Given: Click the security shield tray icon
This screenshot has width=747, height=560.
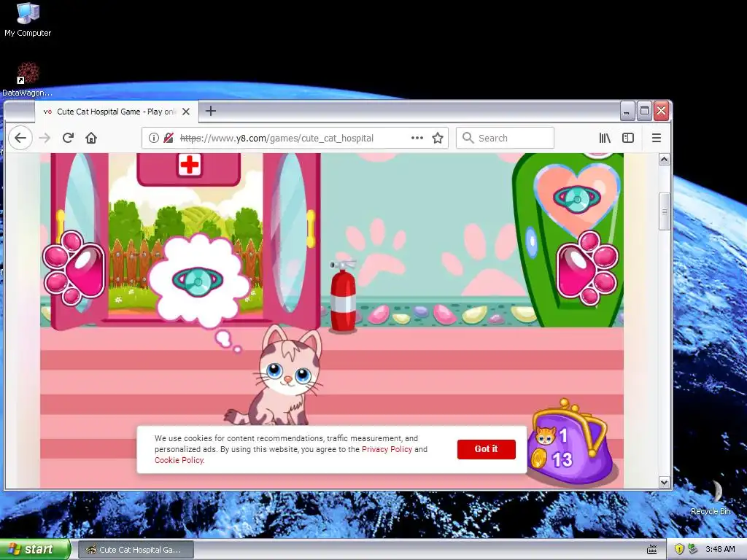Looking at the screenshot, I should (x=679, y=549).
